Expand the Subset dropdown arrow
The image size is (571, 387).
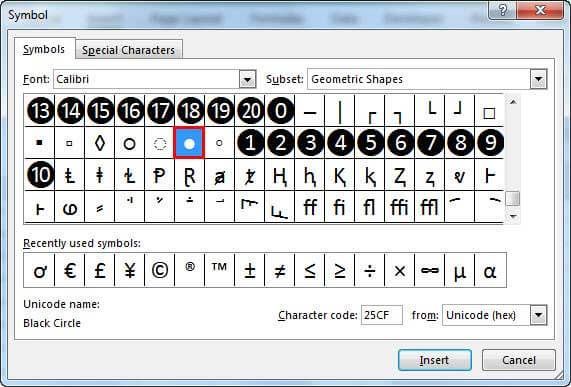539,79
